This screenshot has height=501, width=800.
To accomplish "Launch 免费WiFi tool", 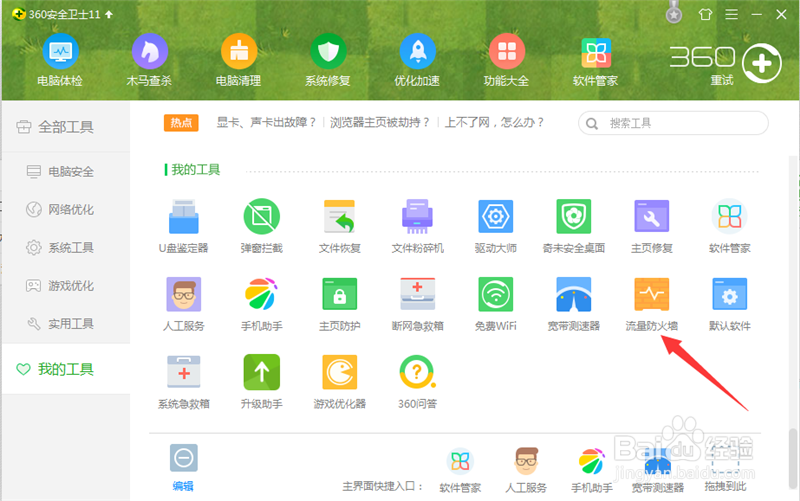I will 495,304.
